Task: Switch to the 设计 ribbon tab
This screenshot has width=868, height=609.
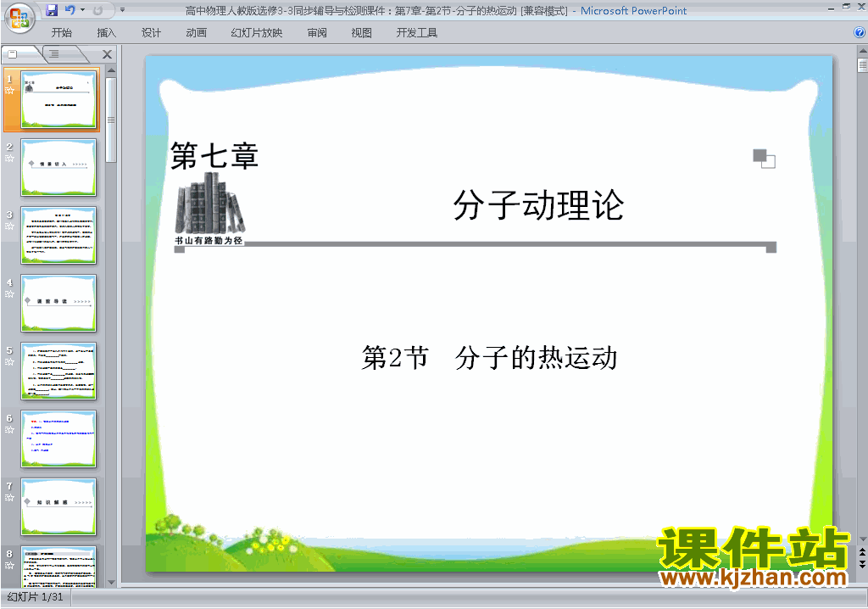Action: click(x=151, y=33)
